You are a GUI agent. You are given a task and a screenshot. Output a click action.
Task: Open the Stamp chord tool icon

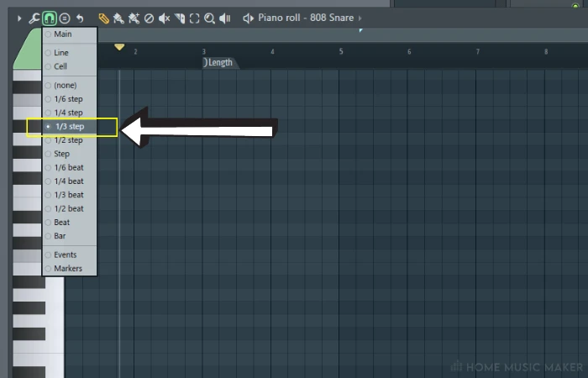pos(65,18)
